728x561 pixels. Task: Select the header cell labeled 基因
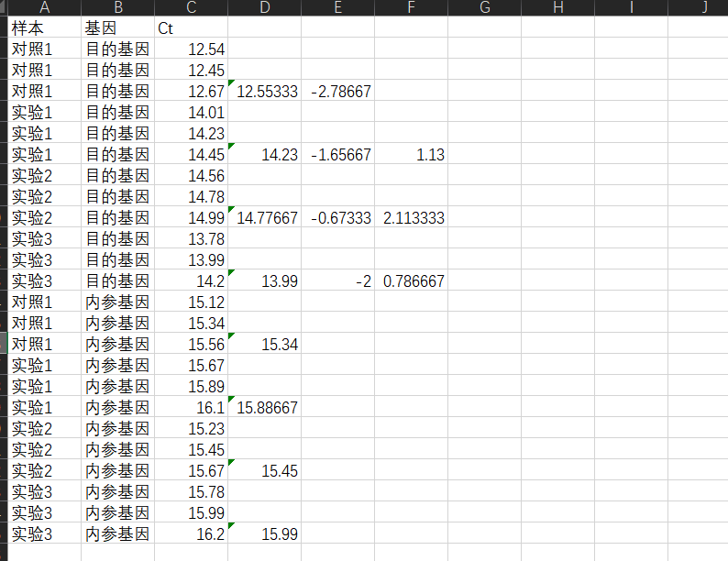coord(117,28)
